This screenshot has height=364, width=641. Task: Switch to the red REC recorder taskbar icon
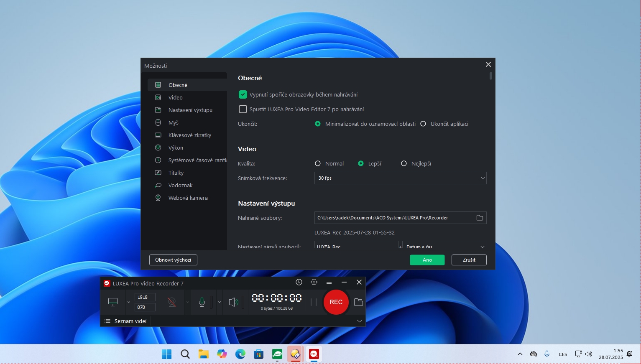coord(314,354)
